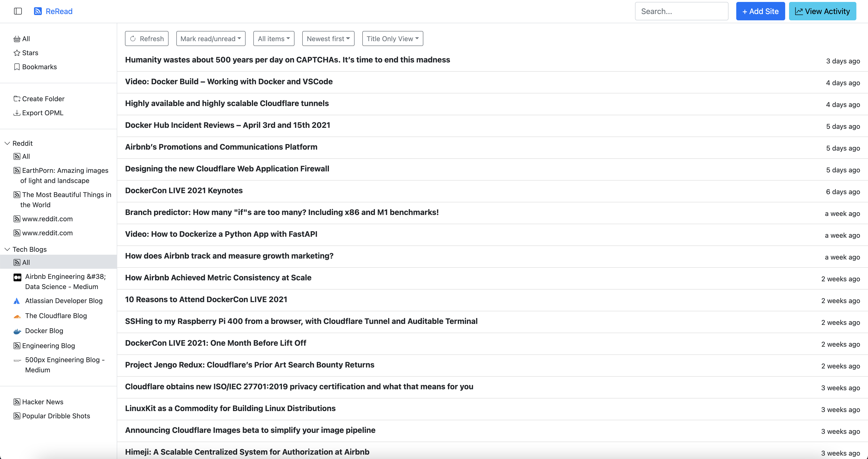Click the ReRead RSS logo icon
The image size is (868, 459).
pyautogui.click(x=38, y=11)
